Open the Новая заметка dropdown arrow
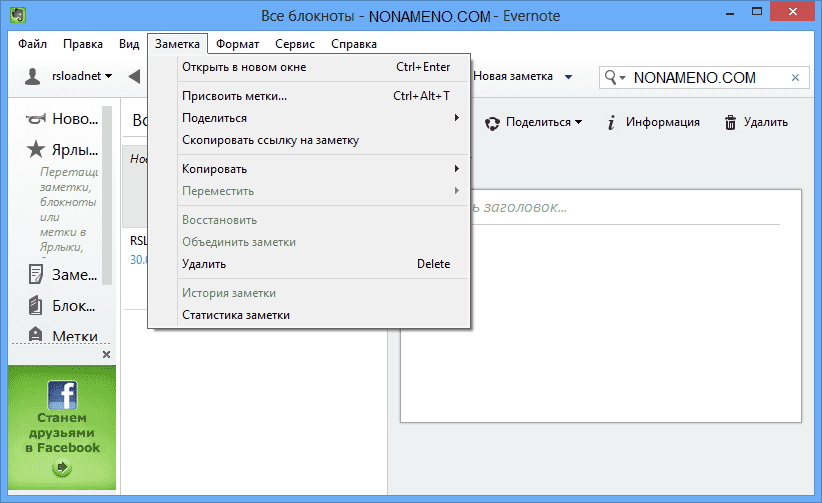 coord(568,77)
